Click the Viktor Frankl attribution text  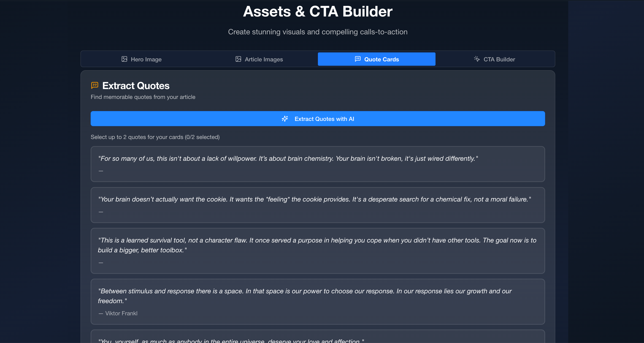121,313
